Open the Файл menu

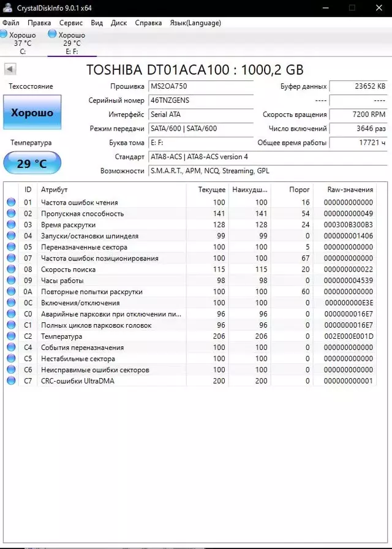pyautogui.click(x=11, y=23)
